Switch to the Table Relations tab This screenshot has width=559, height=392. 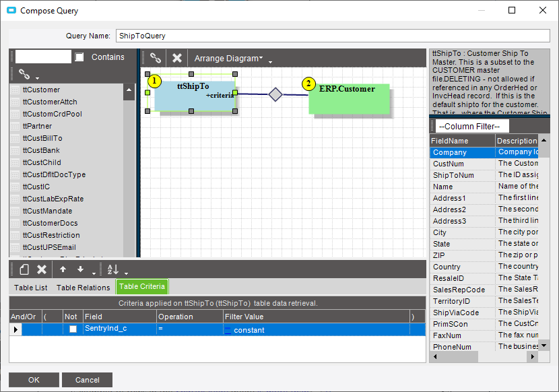point(83,288)
